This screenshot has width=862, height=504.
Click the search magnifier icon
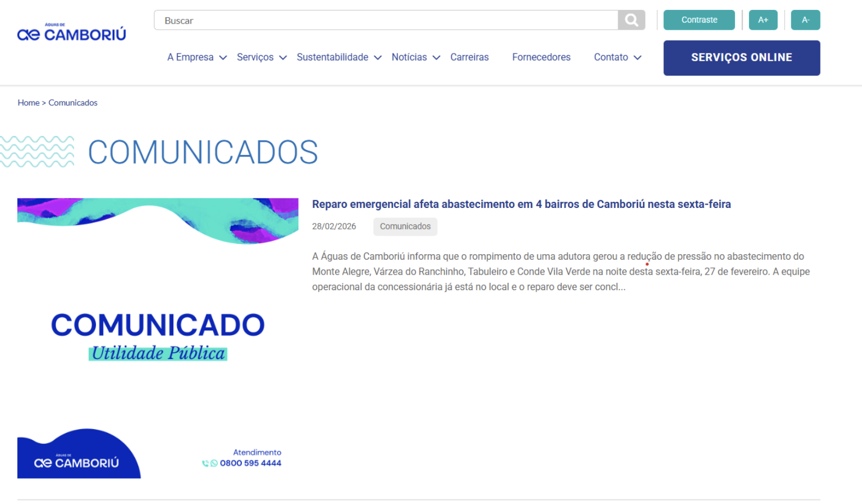631,20
